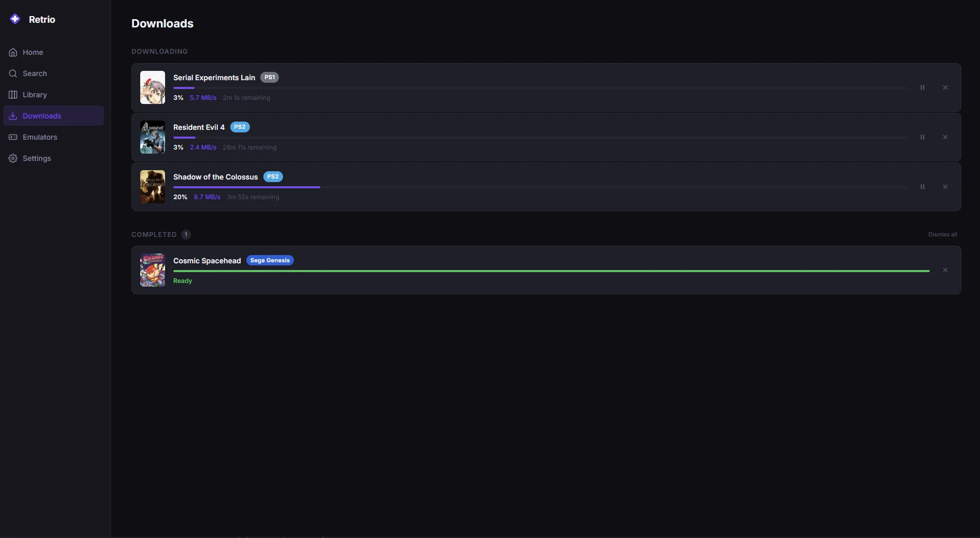Open Settings via the gear icon
Viewport: 980px width, 538px height.
coord(12,158)
